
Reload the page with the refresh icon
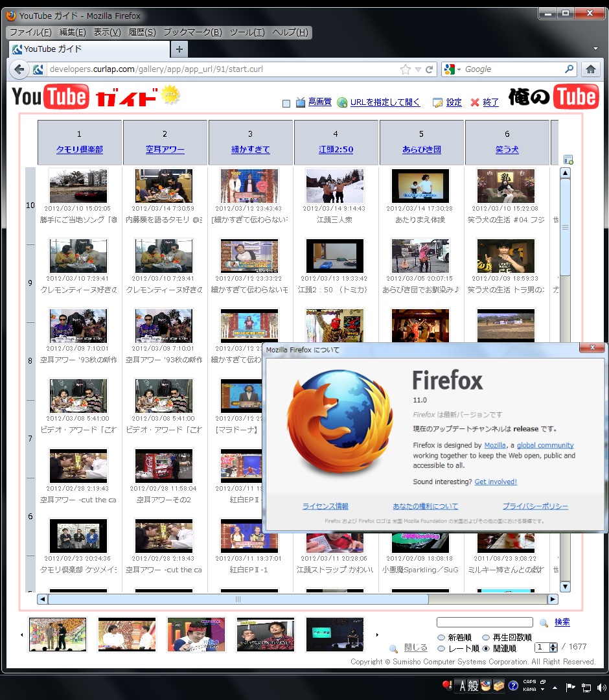coord(429,69)
